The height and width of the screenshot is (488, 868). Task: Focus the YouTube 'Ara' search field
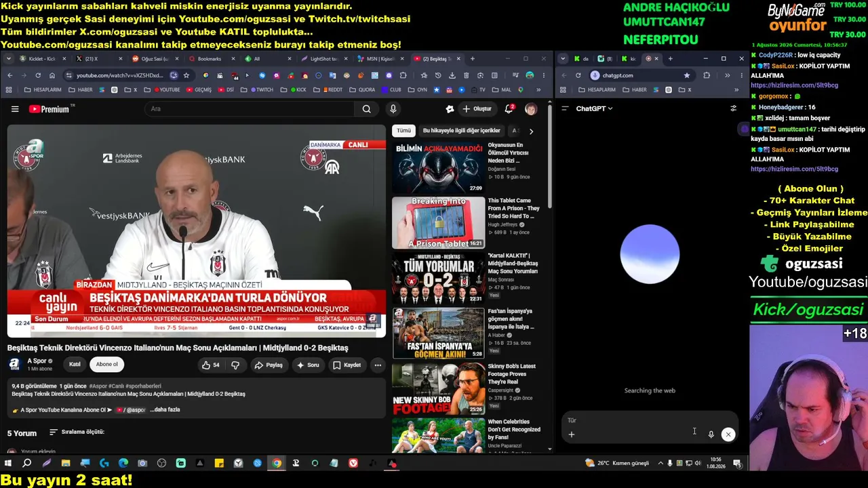[x=250, y=109]
